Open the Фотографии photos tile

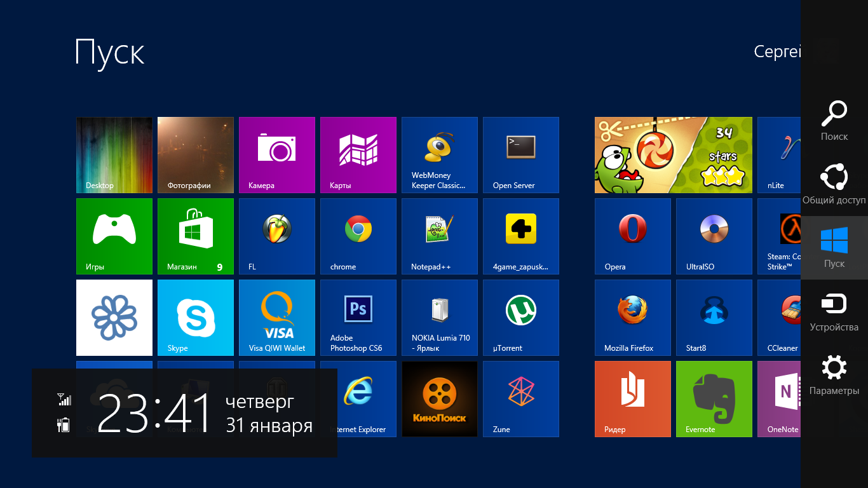pyautogui.click(x=195, y=154)
